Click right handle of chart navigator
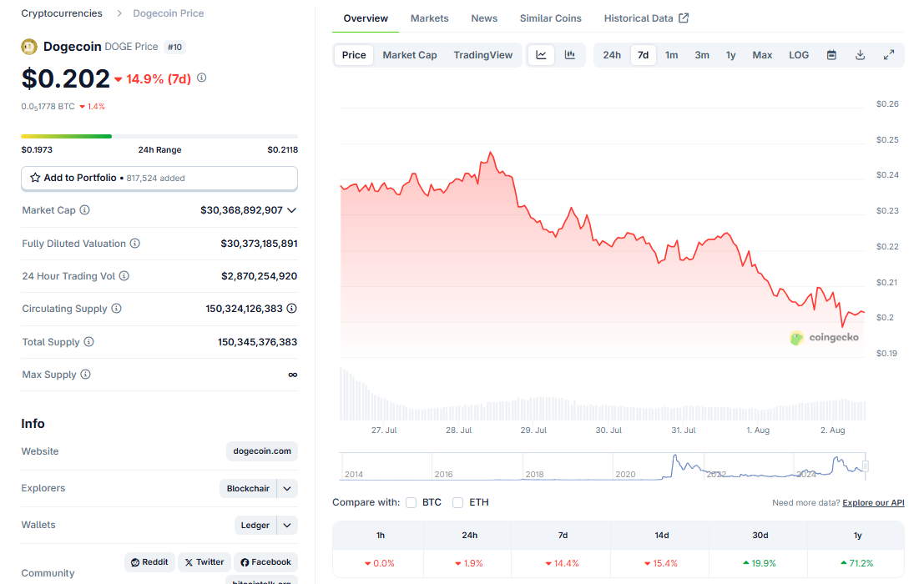The image size is (924, 584). pyautogui.click(x=865, y=466)
